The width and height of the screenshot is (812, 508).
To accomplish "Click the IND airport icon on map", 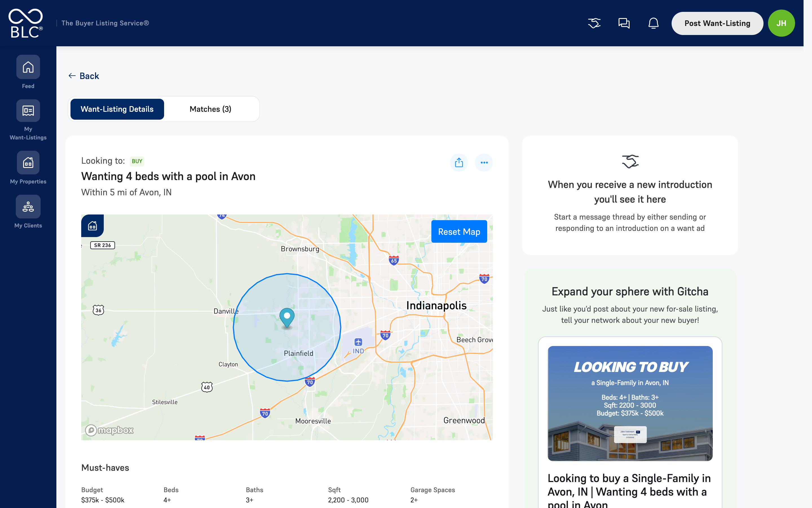I will click(358, 342).
